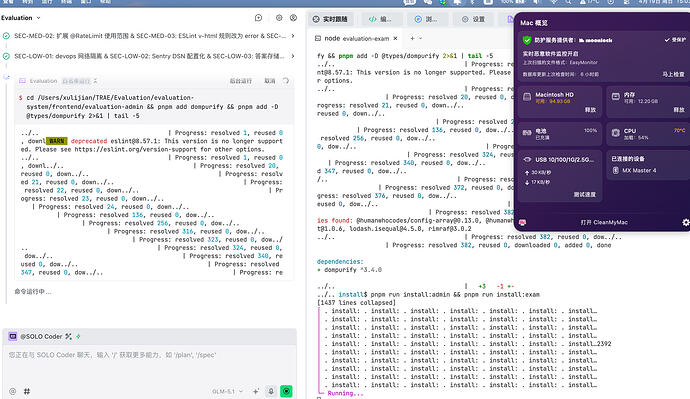Switch to the 设置 settings tab
The image size is (690, 399).
pos(473,19)
